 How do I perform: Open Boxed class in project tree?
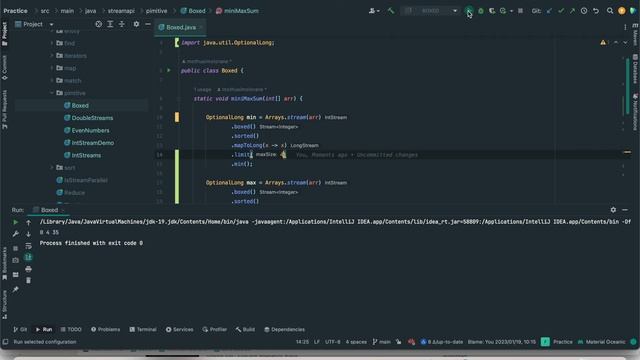80,106
